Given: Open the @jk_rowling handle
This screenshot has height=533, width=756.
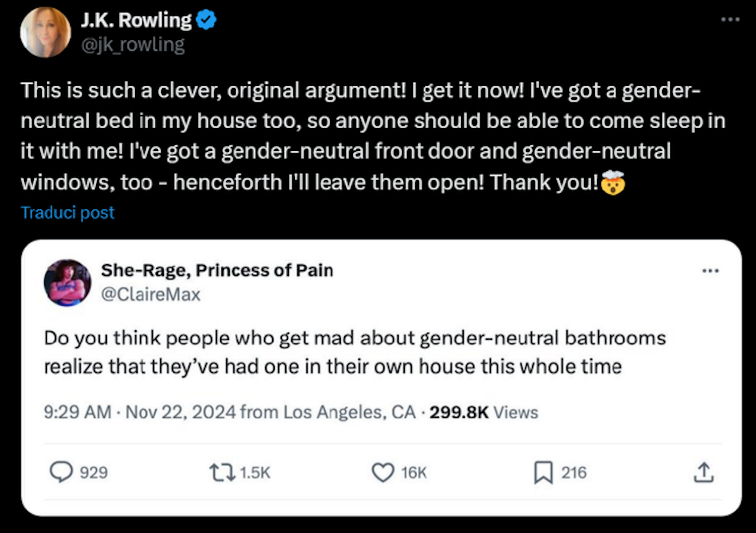Looking at the screenshot, I should coord(133,45).
